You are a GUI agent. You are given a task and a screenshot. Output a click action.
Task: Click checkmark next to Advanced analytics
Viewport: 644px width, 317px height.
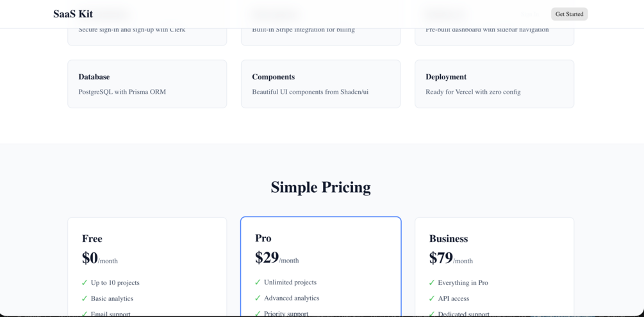point(258,298)
